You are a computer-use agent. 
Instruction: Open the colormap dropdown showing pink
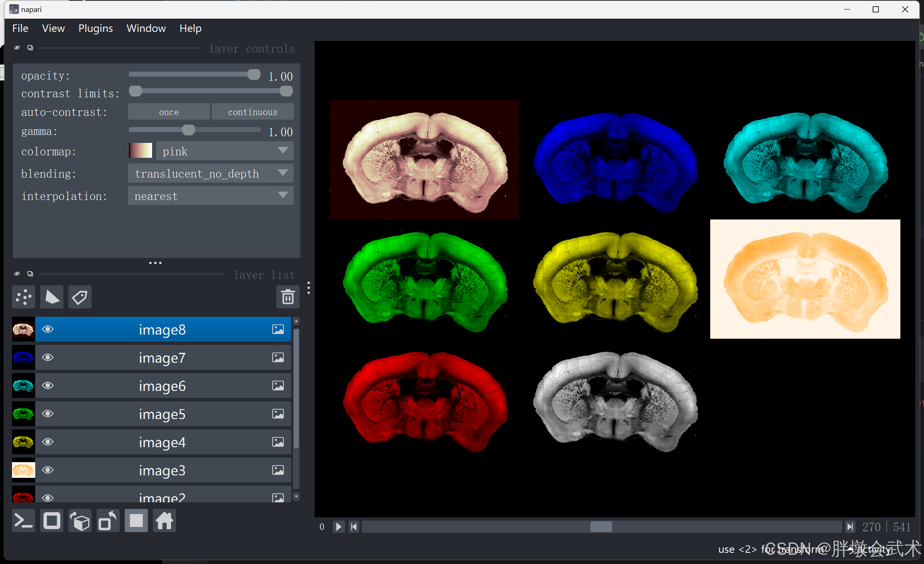pyautogui.click(x=225, y=151)
